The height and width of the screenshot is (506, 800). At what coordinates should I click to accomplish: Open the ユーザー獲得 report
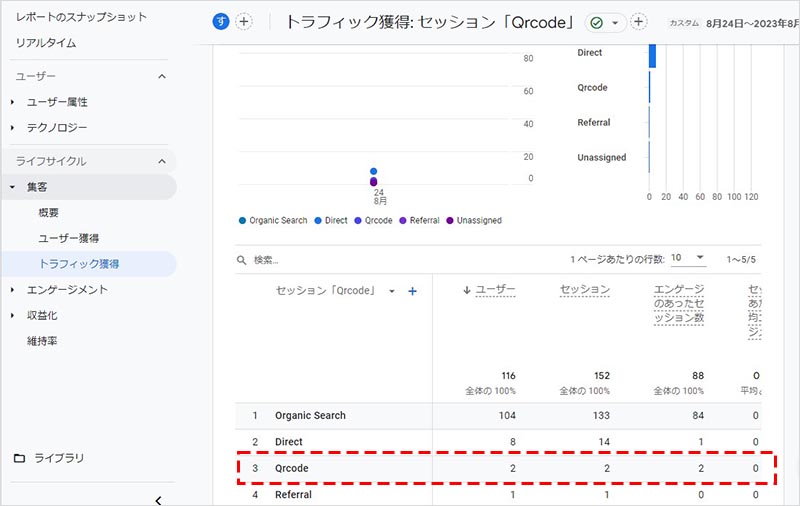click(68, 238)
